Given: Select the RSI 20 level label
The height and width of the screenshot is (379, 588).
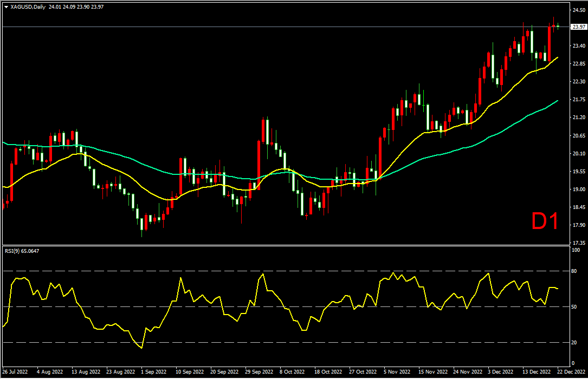Looking at the screenshot, I should [x=574, y=343].
